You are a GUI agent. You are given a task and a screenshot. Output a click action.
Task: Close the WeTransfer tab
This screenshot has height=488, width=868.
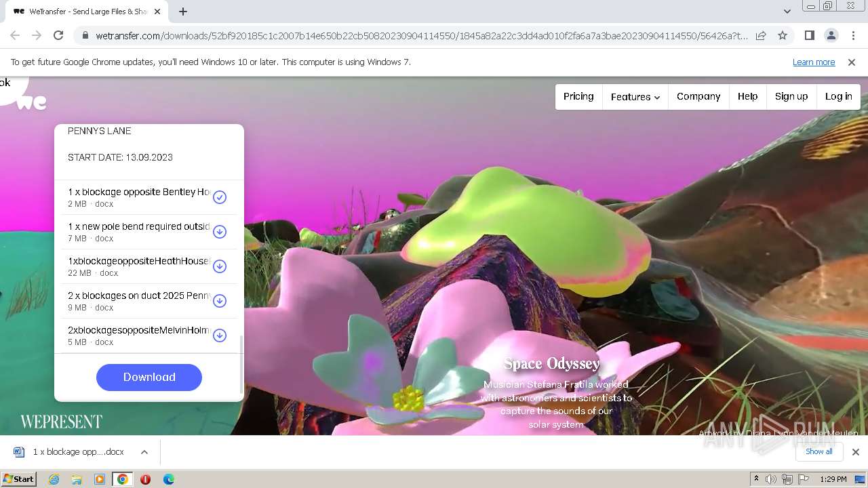click(x=157, y=12)
